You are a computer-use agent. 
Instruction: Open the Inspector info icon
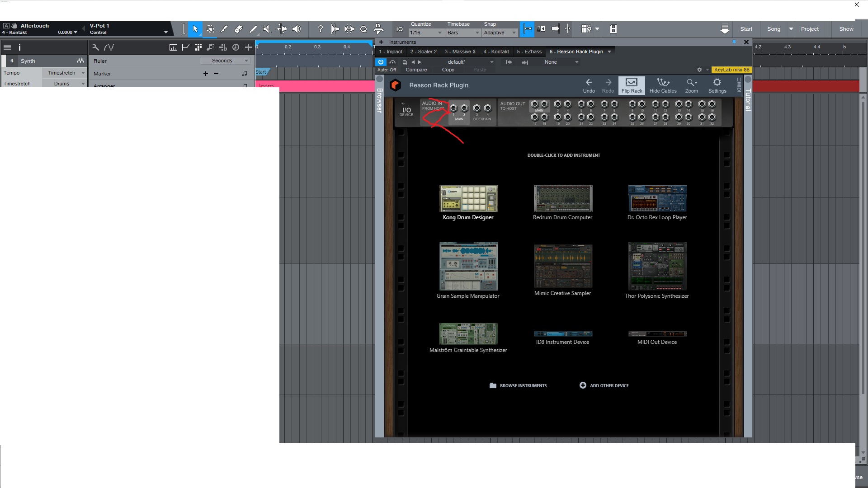pos(19,47)
